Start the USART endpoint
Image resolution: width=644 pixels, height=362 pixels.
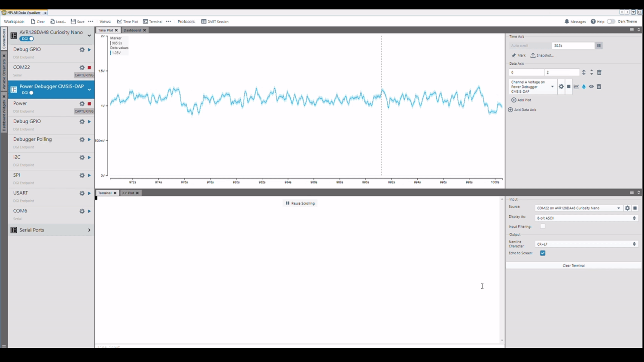tap(89, 193)
